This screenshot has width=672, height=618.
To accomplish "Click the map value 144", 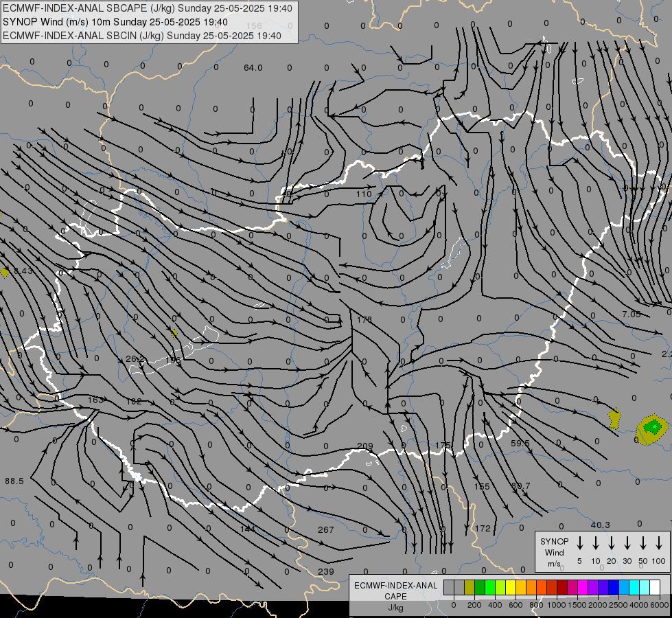I will [248, 529].
